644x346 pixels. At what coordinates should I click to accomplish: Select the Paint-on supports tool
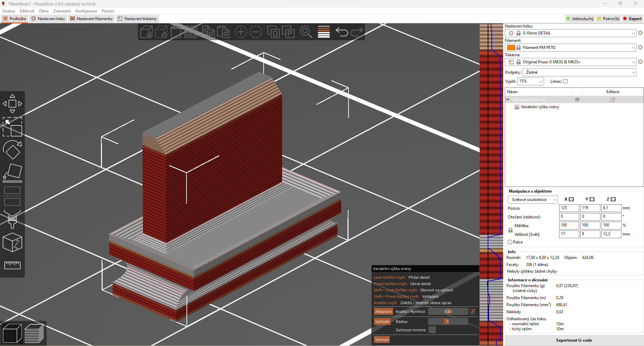click(12, 219)
